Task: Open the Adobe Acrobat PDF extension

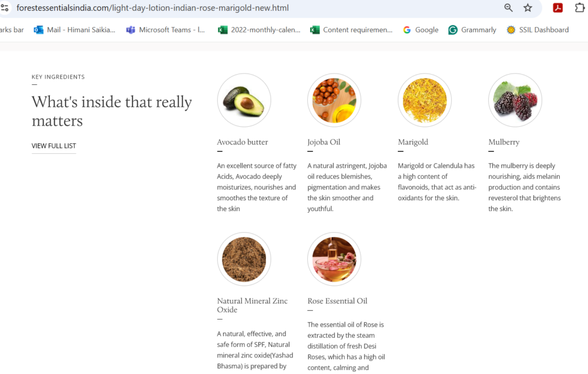Action: tap(558, 8)
